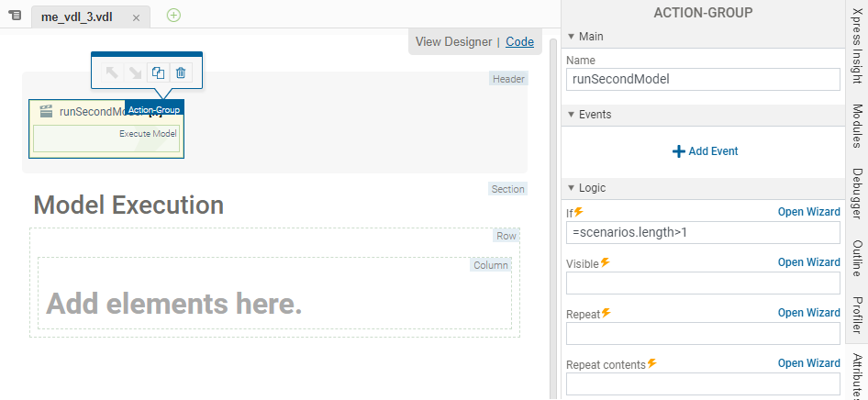This screenshot has width=868, height=400.
Task: Close the me_vdl_3.vdl tab
Action: (x=136, y=17)
